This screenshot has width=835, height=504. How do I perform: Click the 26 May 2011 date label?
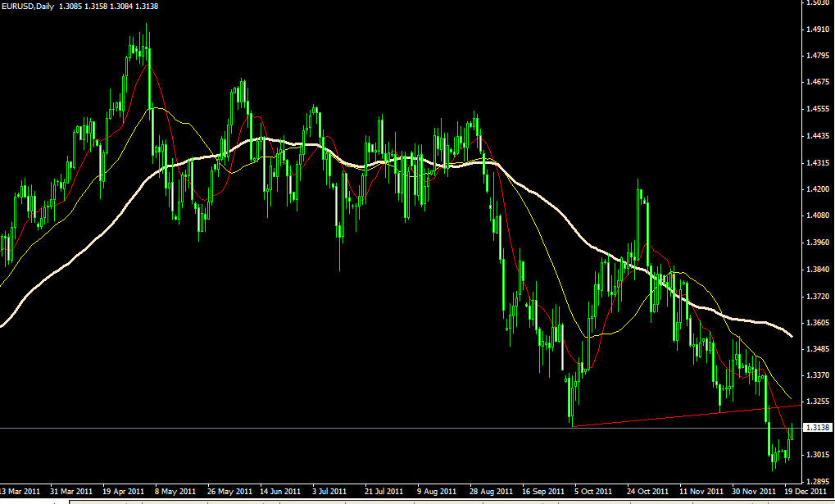coord(229,491)
